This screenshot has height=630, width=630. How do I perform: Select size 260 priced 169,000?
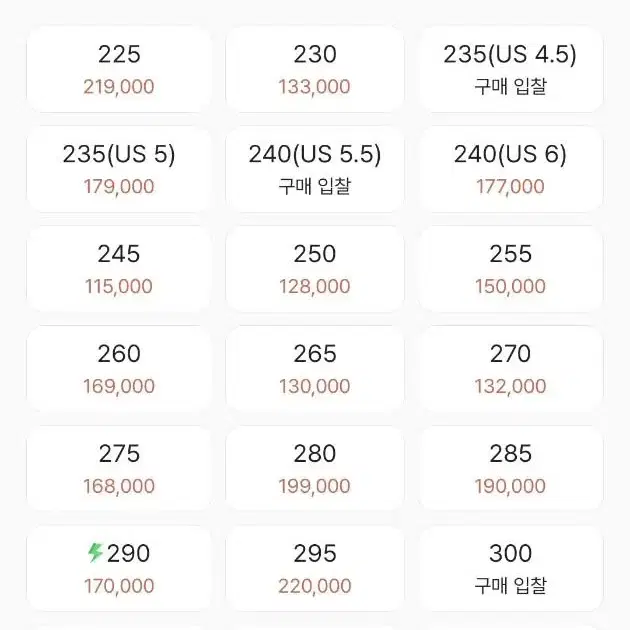point(119,369)
